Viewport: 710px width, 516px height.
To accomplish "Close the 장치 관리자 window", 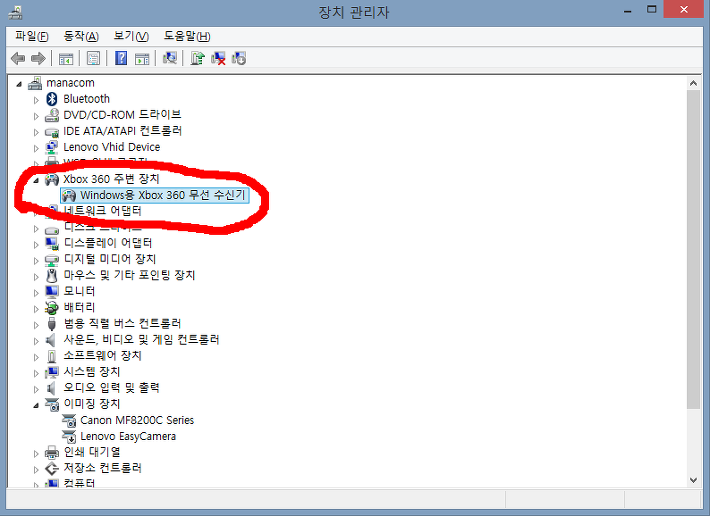I will [x=684, y=9].
